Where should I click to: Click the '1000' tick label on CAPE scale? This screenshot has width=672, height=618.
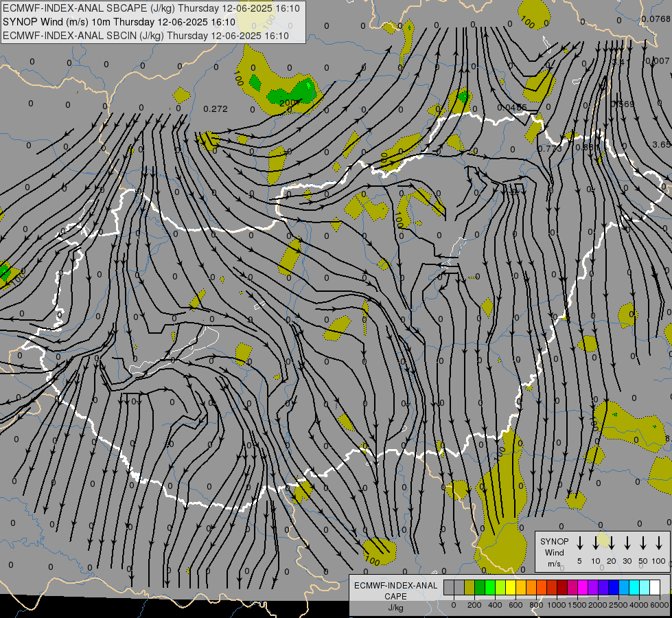coord(557,605)
